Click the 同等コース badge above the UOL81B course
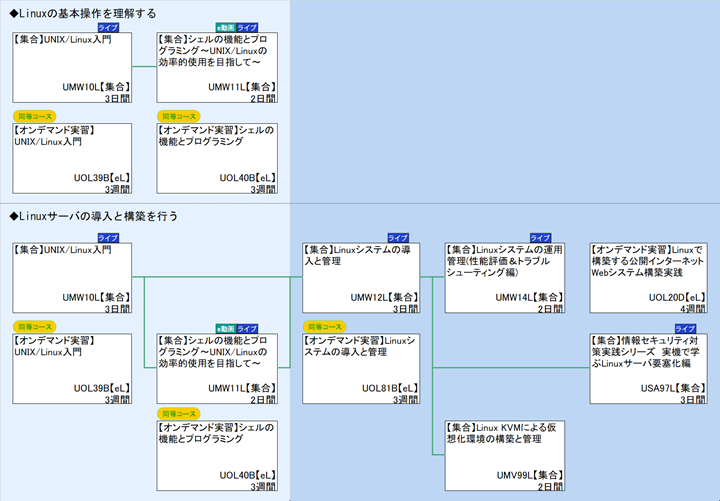The image size is (720, 501). [325, 327]
